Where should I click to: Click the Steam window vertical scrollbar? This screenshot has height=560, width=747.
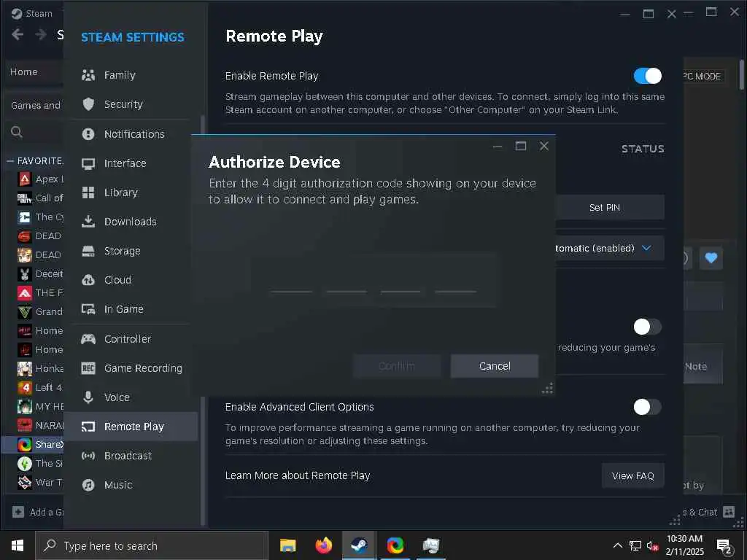741,75
